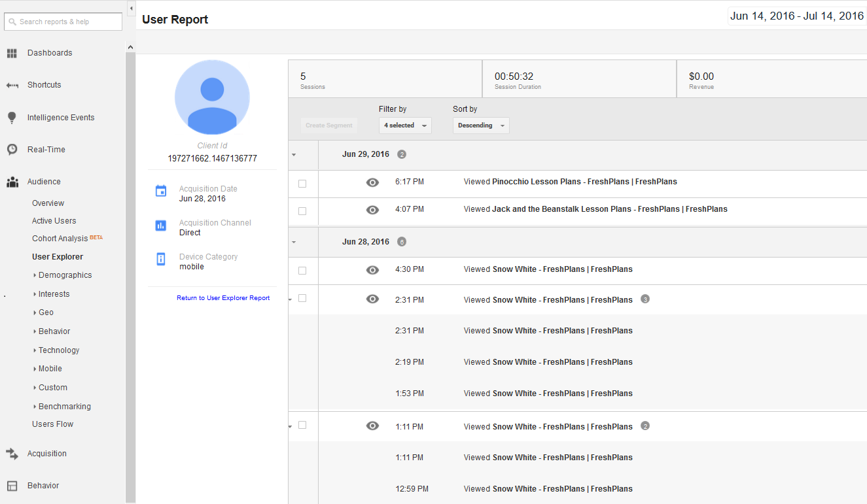Open the Active Users report
Screen dimensions: 867x504
click(x=54, y=221)
